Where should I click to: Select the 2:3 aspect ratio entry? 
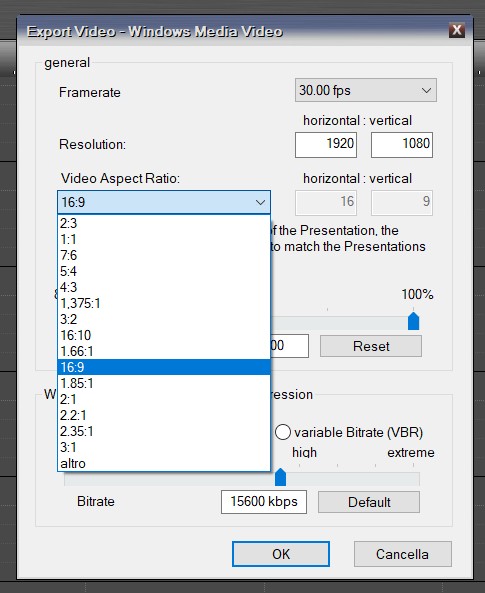click(164, 223)
